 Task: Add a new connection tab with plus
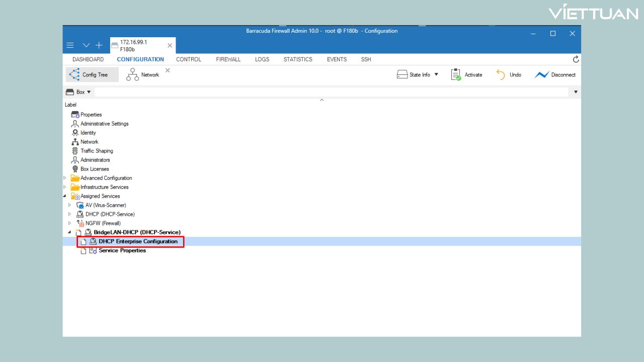coord(99,45)
